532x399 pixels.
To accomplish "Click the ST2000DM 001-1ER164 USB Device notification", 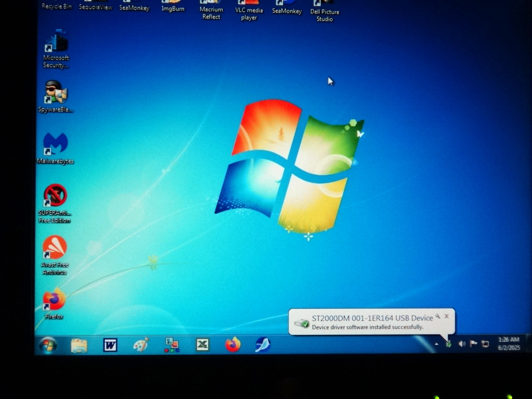I will 372,318.
